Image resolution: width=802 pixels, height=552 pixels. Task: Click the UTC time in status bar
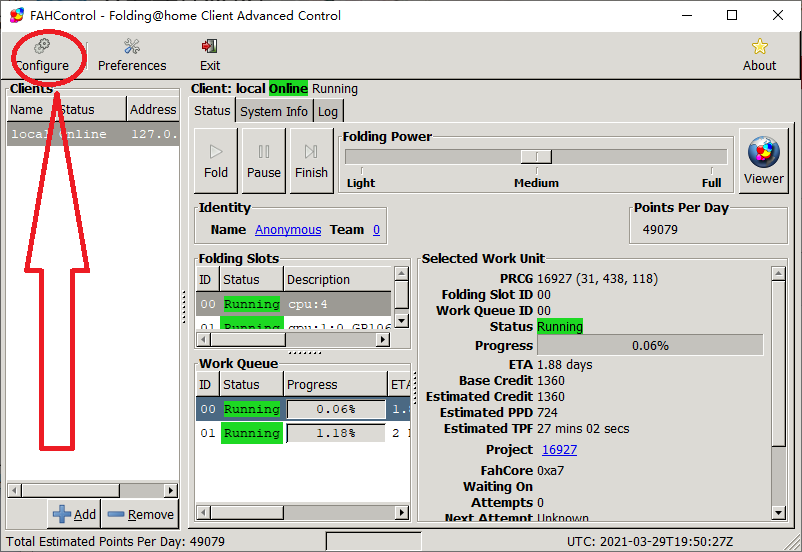pyautogui.click(x=650, y=541)
